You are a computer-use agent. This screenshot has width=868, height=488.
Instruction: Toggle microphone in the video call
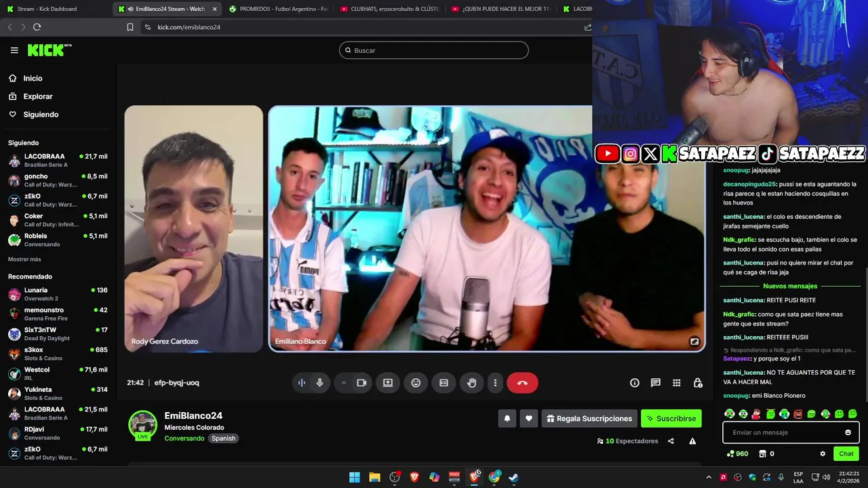tap(319, 383)
